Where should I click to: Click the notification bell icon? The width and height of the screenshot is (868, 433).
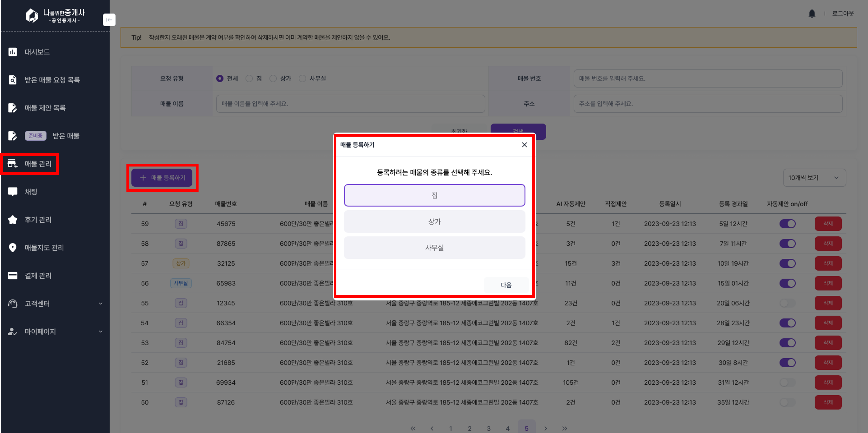[x=812, y=13]
